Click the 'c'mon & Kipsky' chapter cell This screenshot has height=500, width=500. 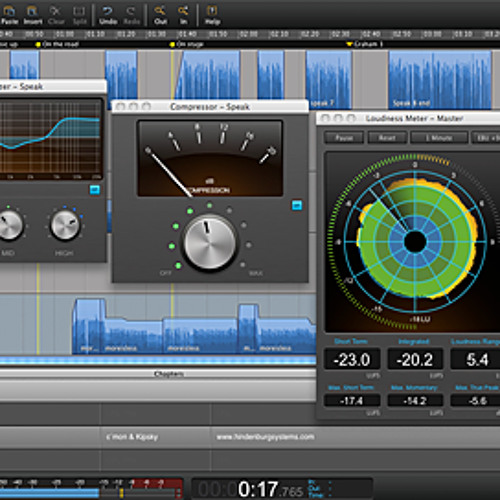(156, 437)
